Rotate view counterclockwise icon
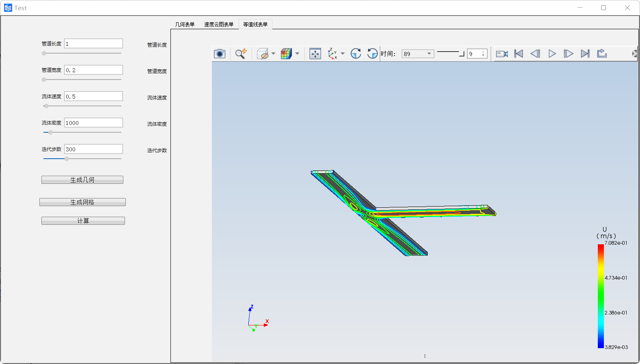This screenshot has width=640, height=364. tap(372, 54)
